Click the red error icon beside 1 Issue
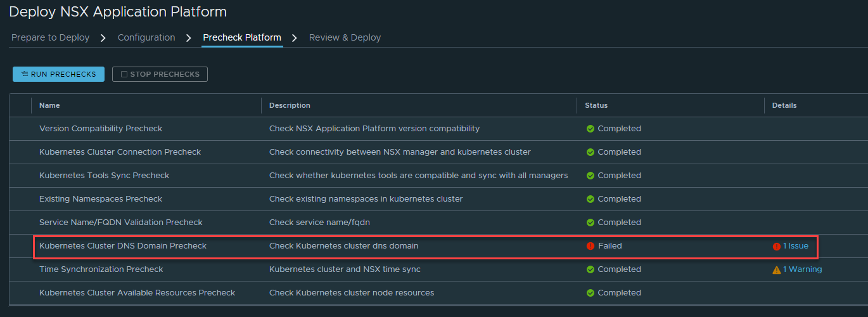868x317 pixels. [777, 247]
